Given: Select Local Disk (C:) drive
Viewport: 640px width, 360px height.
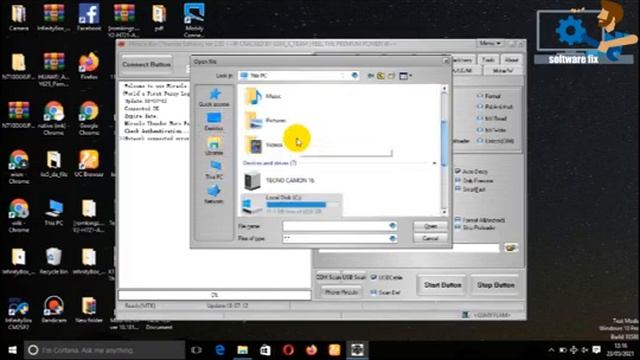Looking at the screenshot, I should click(x=290, y=204).
